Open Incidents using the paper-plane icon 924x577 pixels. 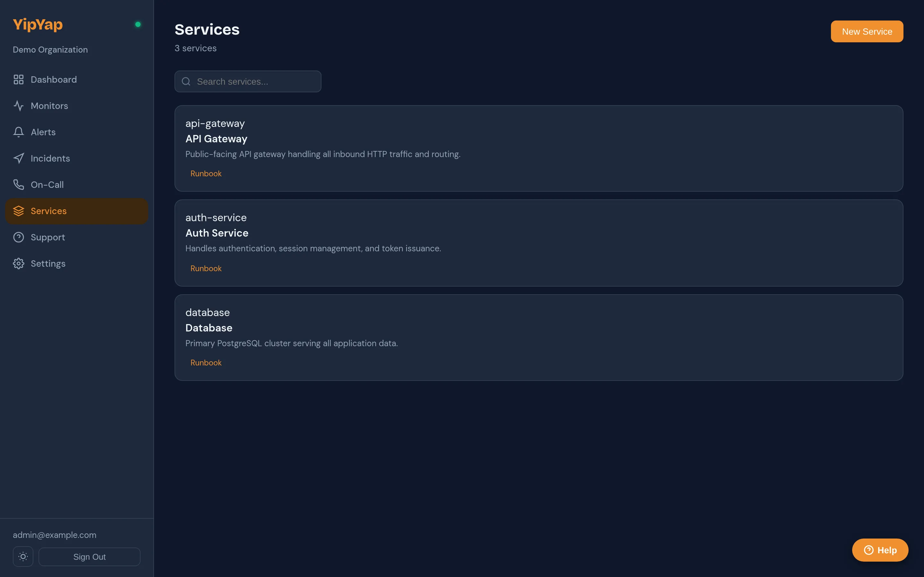(x=19, y=158)
